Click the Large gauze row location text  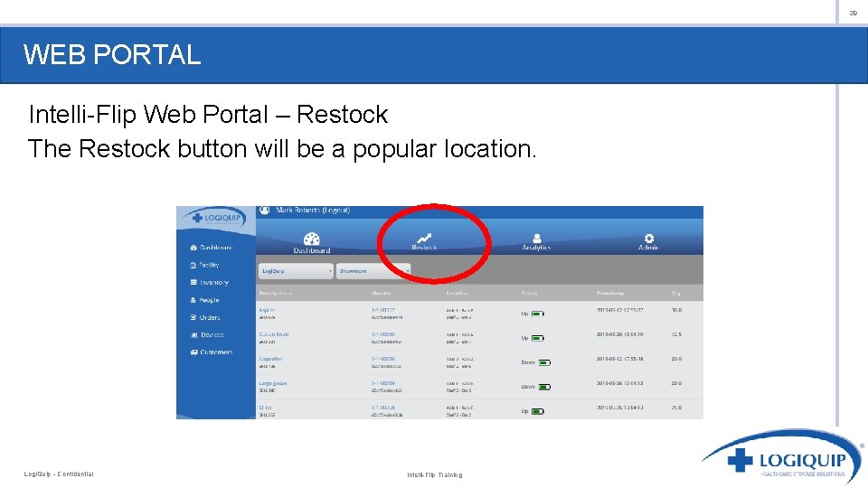(x=459, y=387)
